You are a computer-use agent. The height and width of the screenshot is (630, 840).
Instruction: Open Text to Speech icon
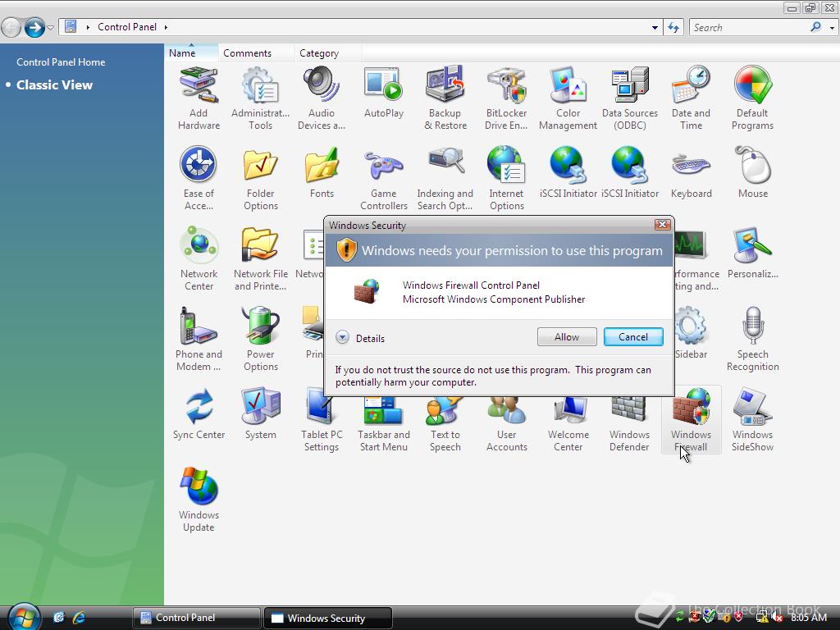coord(445,426)
